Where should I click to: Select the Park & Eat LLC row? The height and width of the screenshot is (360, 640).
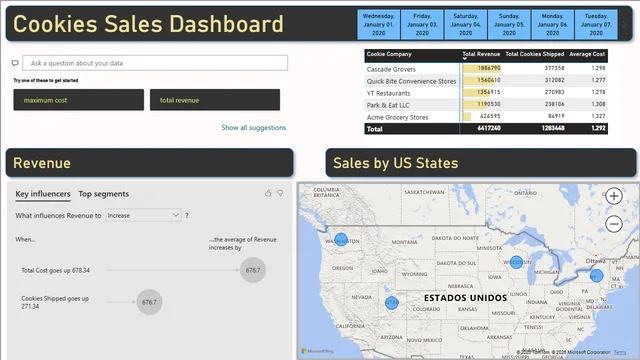[486, 104]
